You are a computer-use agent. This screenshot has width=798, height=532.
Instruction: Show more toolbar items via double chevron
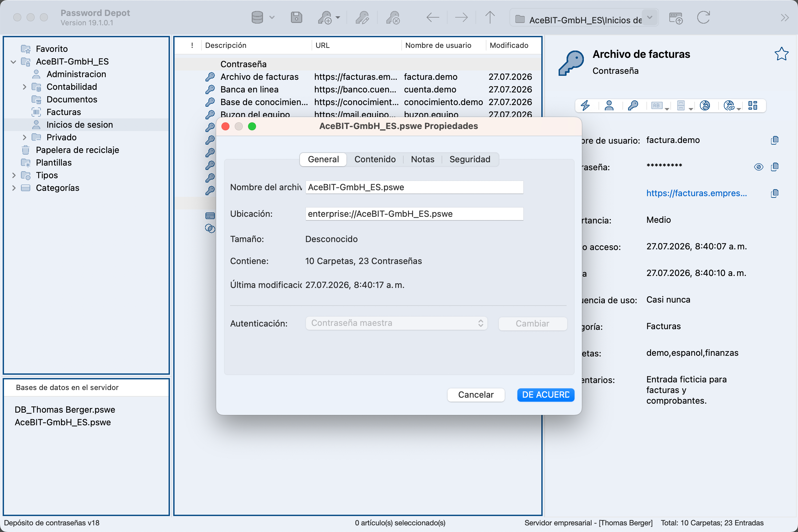(x=784, y=17)
